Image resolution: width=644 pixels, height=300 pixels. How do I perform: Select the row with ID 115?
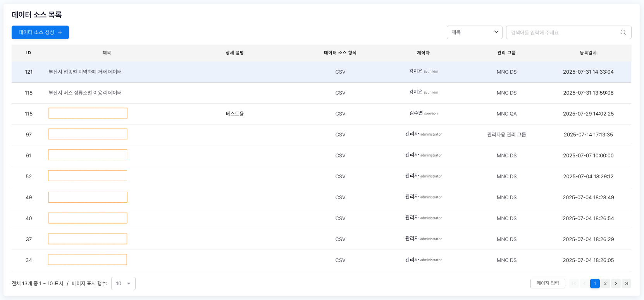pyautogui.click(x=29, y=114)
